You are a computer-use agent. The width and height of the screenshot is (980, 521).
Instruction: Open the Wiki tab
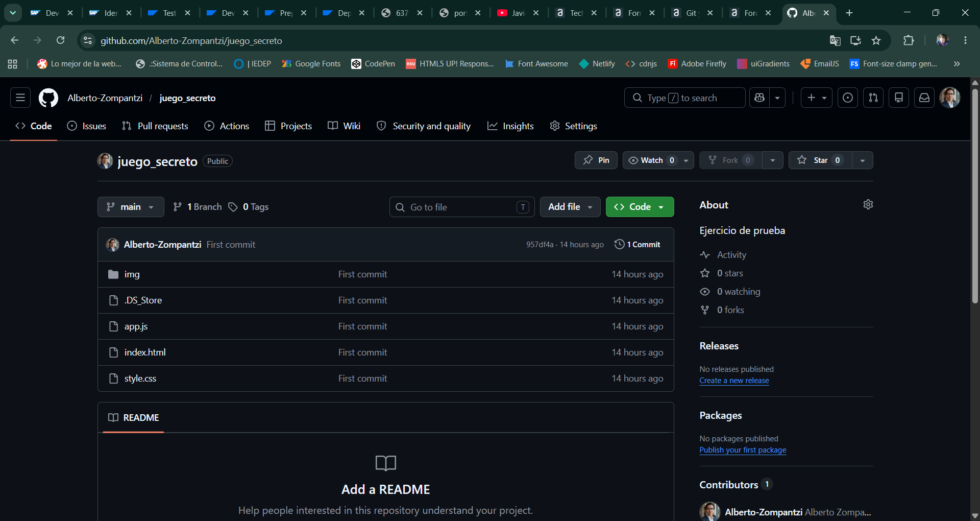(344, 126)
